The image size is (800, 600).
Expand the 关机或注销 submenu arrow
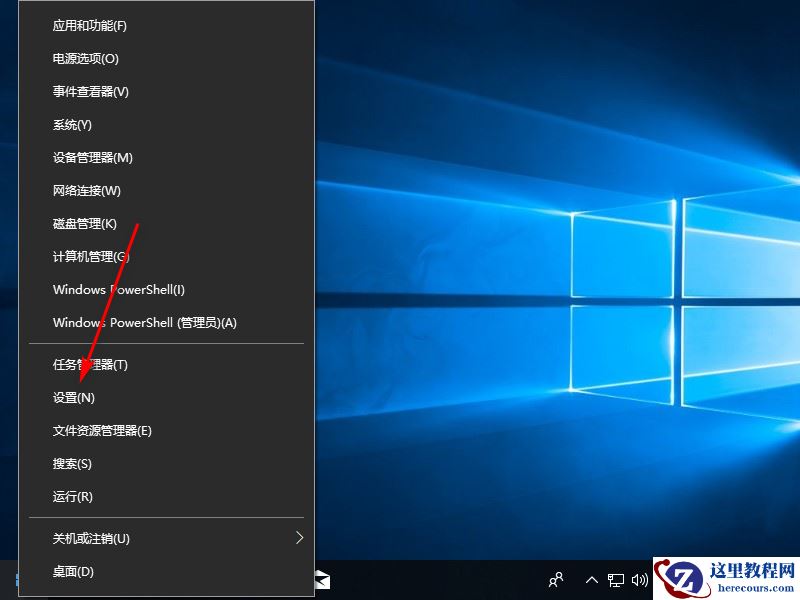click(x=299, y=537)
